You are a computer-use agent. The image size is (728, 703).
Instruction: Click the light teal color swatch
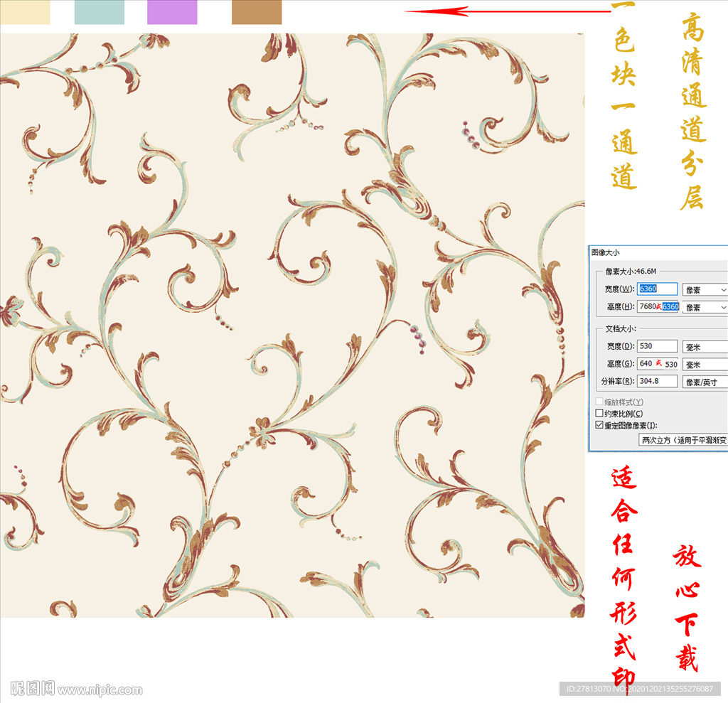100,12
